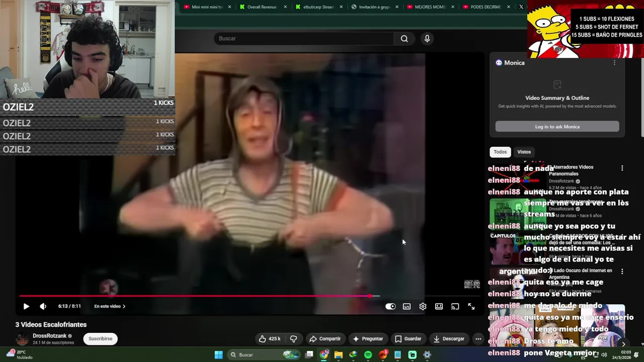644x362 pixels.
Task: Click the next arrow chevron at the sidebar's bottom right
Action: point(623,344)
